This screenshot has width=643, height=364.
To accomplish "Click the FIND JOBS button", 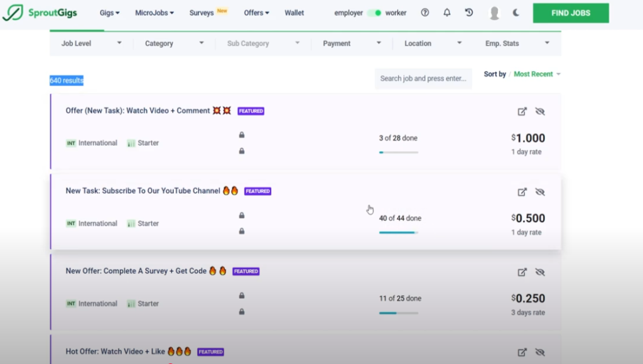I will (570, 13).
